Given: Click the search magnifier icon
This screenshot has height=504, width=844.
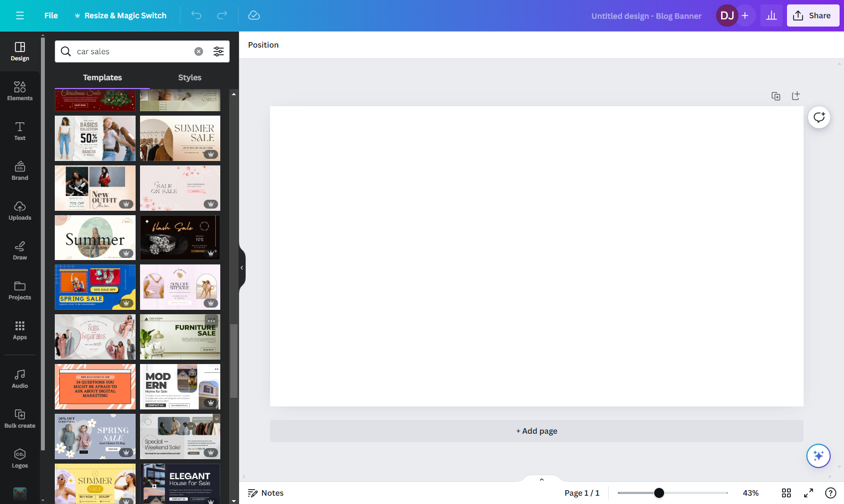Looking at the screenshot, I should point(66,51).
